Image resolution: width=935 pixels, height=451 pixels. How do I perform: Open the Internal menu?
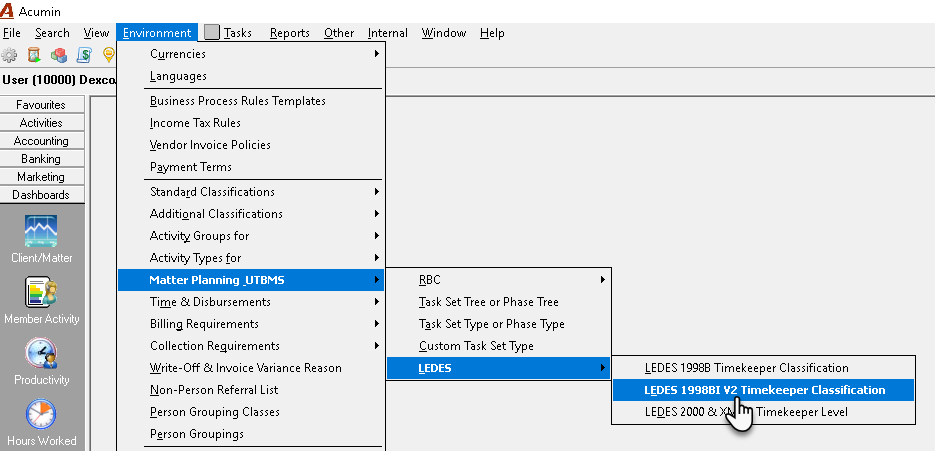point(388,33)
